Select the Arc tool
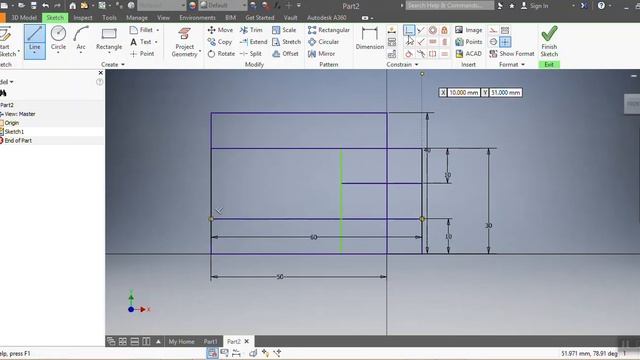640x360 pixels. click(x=81, y=39)
